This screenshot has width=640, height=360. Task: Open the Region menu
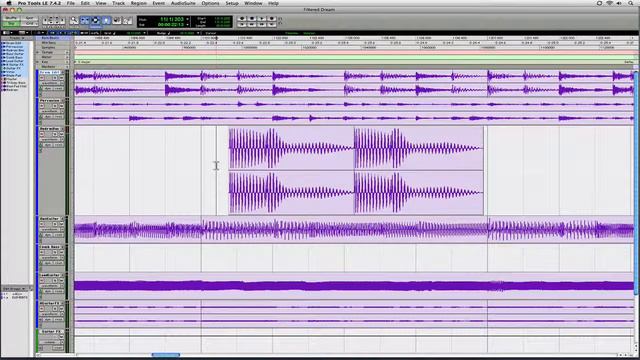[x=138, y=3]
